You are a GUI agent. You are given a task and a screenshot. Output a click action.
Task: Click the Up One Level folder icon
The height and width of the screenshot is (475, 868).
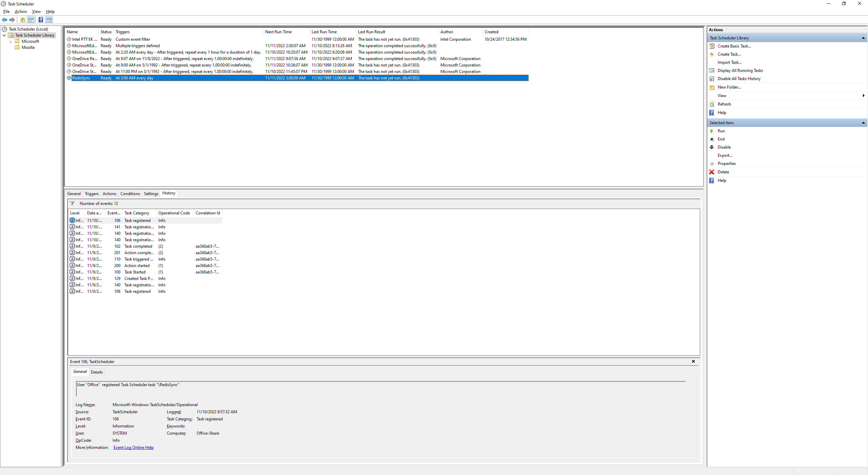tap(22, 20)
